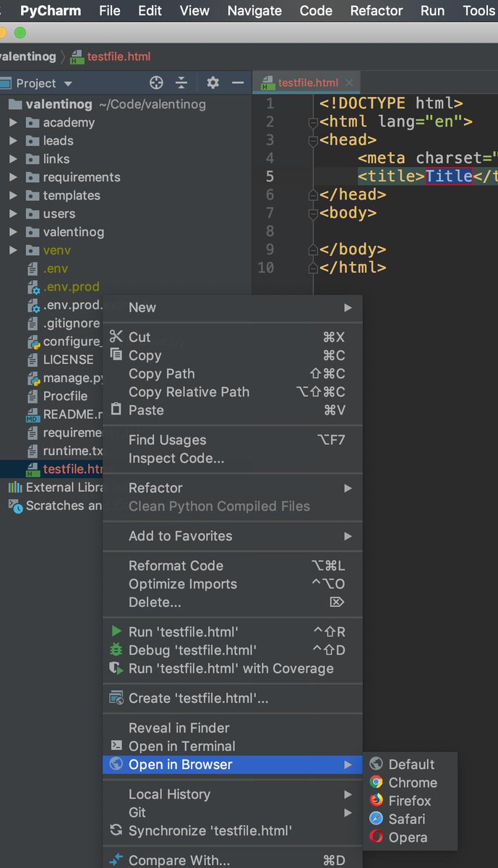Choose Inspect Code...
Image resolution: width=498 pixels, height=868 pixels.
[x=233, y=458]
